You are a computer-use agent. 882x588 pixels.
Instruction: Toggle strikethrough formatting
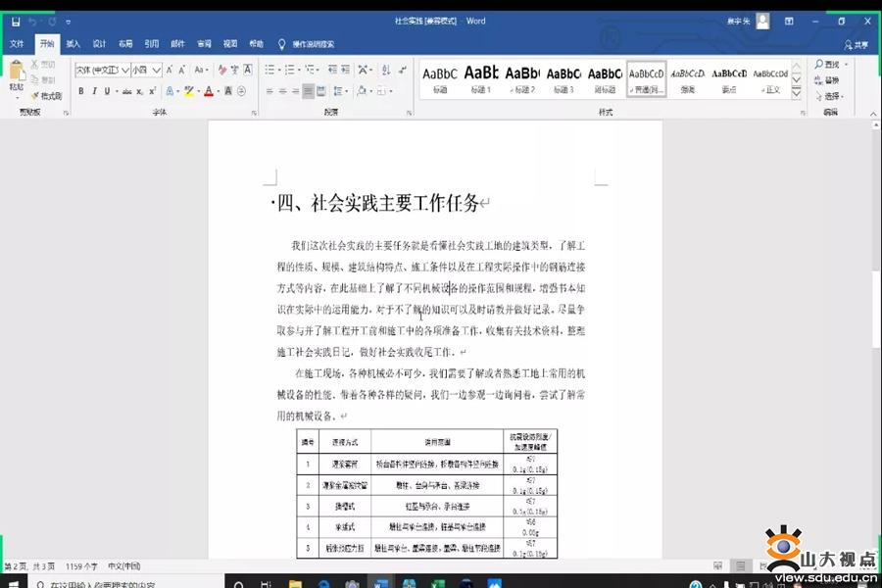point(126,91)
